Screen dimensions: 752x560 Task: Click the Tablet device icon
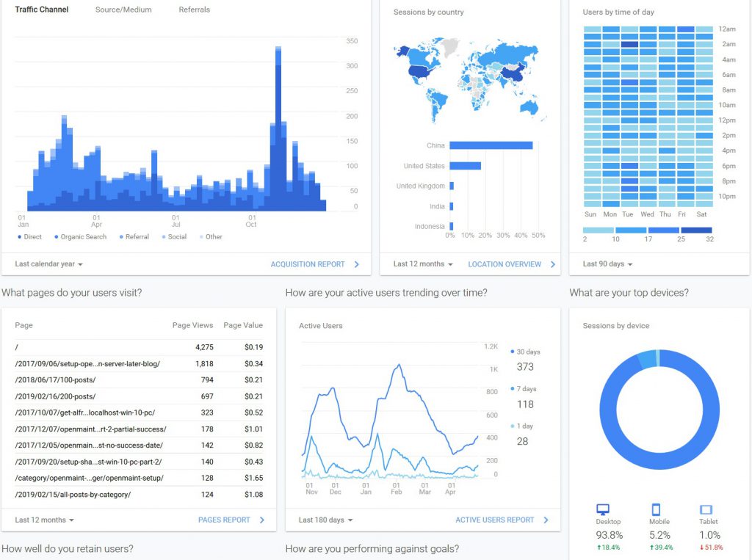(706, 509)
